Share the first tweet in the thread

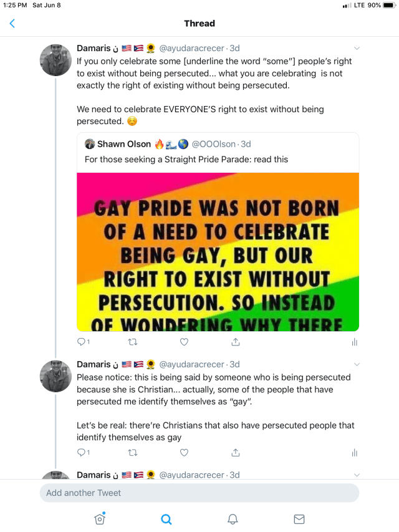coord(236,342)
